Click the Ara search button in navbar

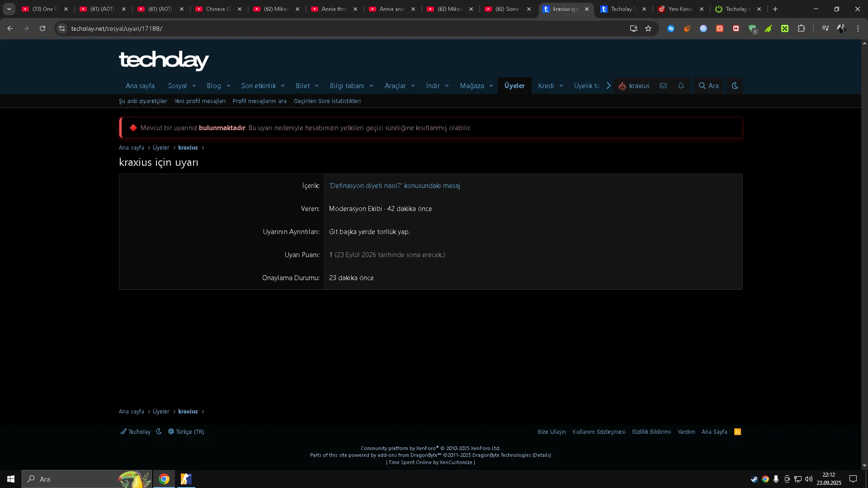(708, 86)
